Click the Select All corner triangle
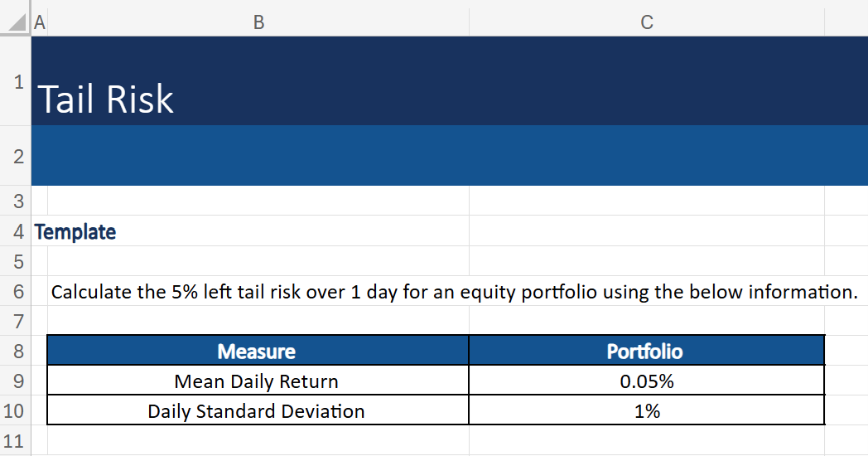 click(15, 22)
